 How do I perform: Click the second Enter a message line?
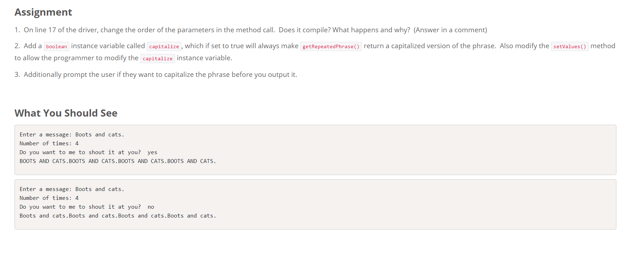coord(72,189)
